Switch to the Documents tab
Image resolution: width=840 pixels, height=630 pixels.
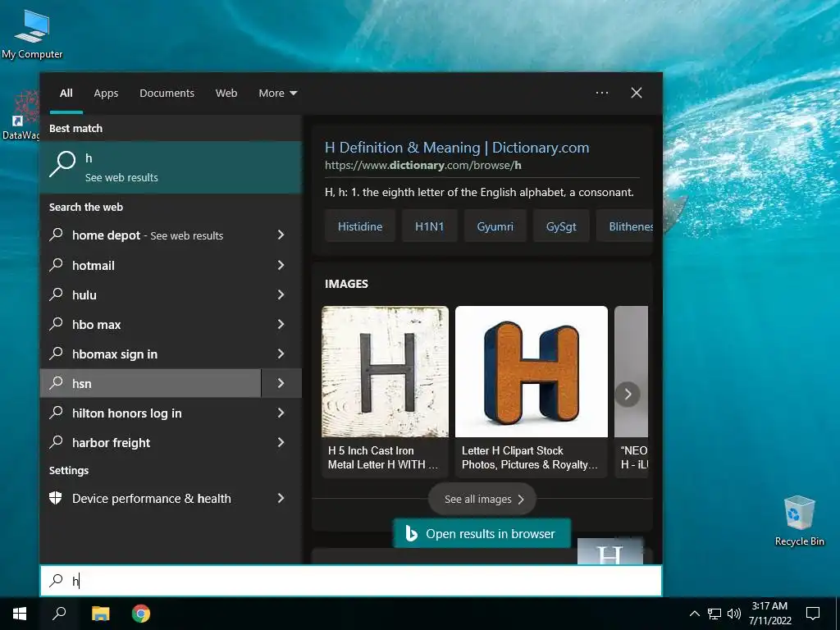pyautogui.click(x=167, y=94)
